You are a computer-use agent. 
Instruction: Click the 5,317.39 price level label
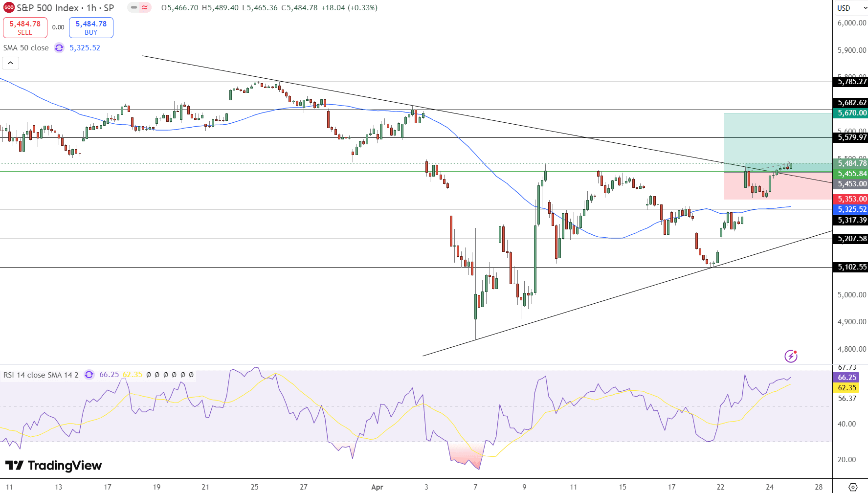pos(850,220)
